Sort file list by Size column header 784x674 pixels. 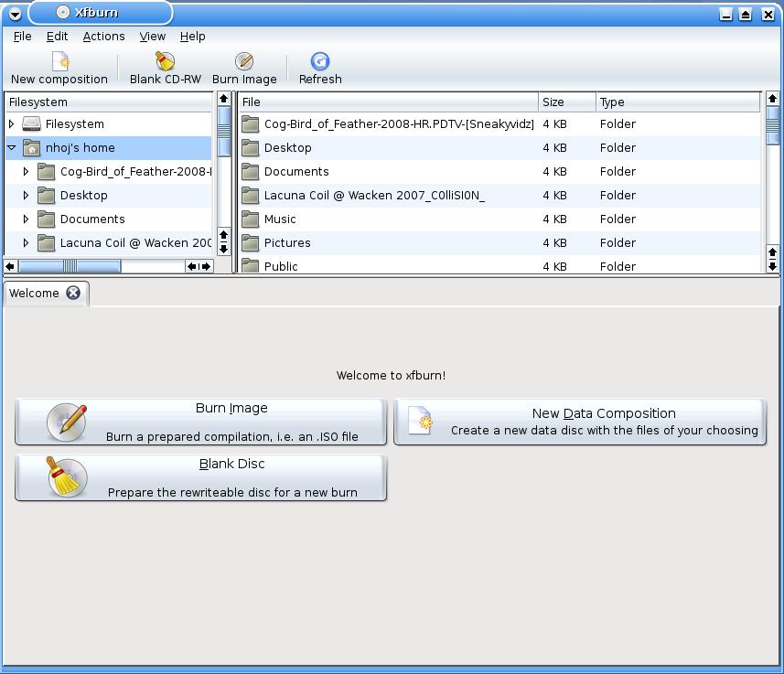coord(566,102)
